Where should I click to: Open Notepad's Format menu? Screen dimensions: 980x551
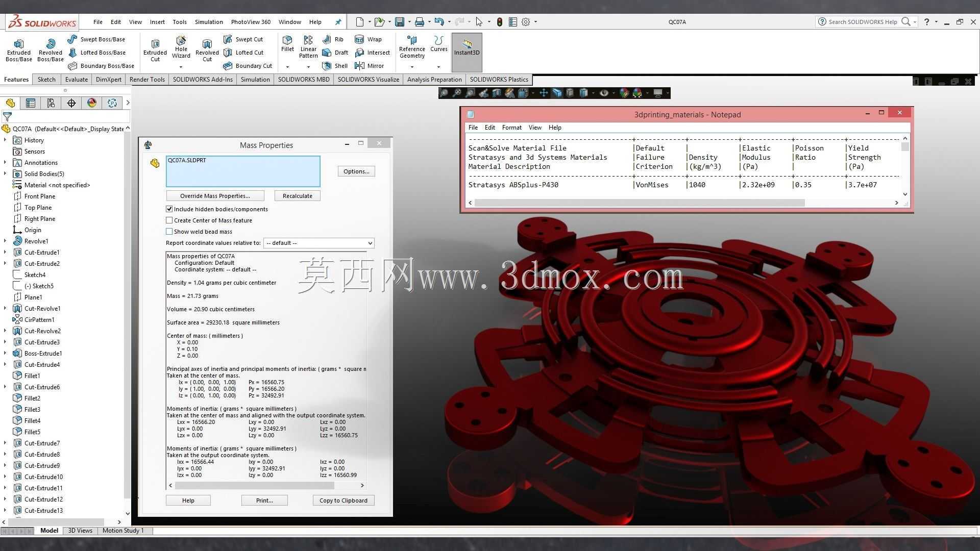[511, 128]
